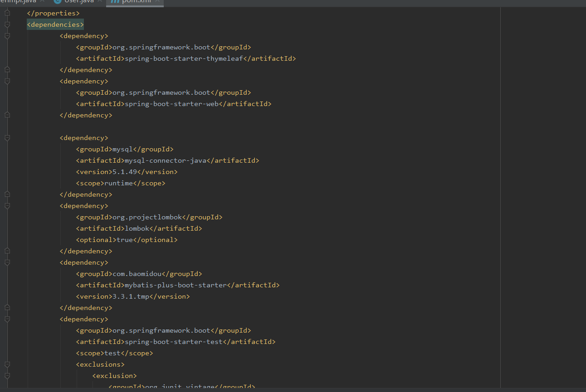This screenshot has width=586, height=392.
Task: Click the </properties> closing tag
Action: point(53,13)
